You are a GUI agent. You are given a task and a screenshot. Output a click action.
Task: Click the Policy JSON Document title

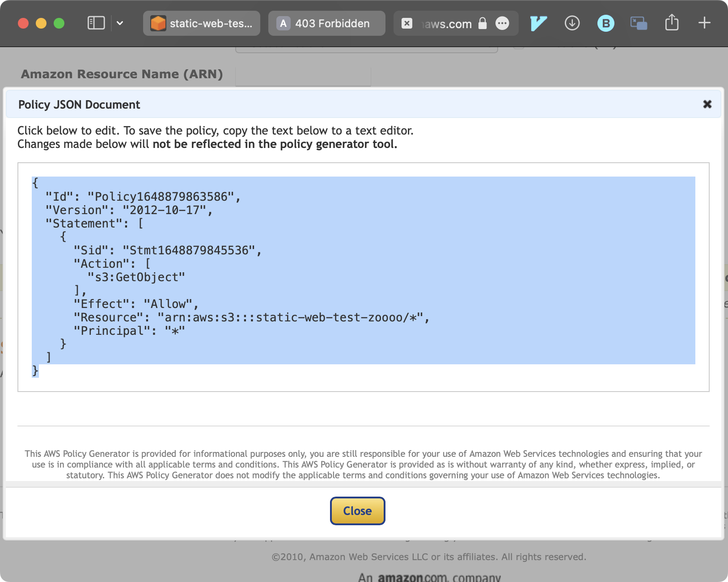click(79, 105)
